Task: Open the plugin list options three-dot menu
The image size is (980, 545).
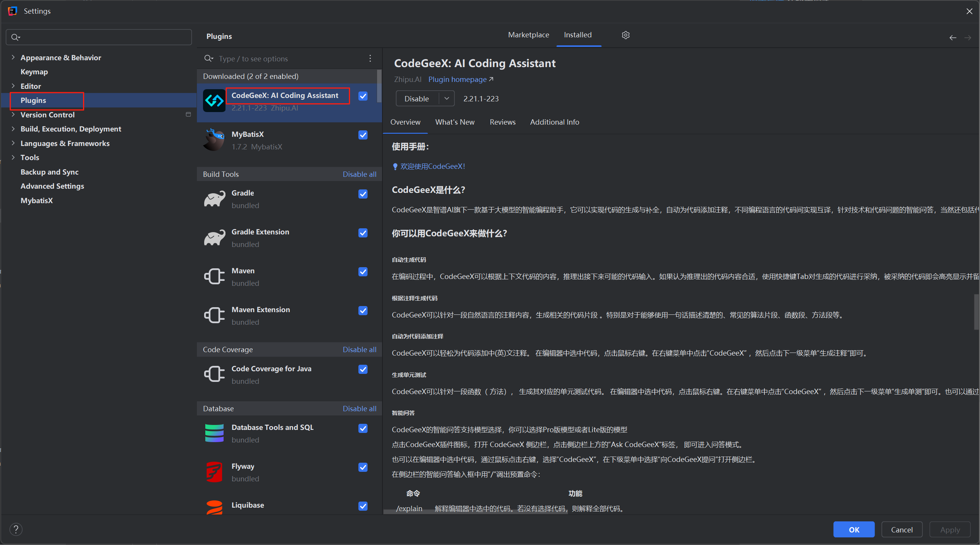Action: click(x=370, y=58)
